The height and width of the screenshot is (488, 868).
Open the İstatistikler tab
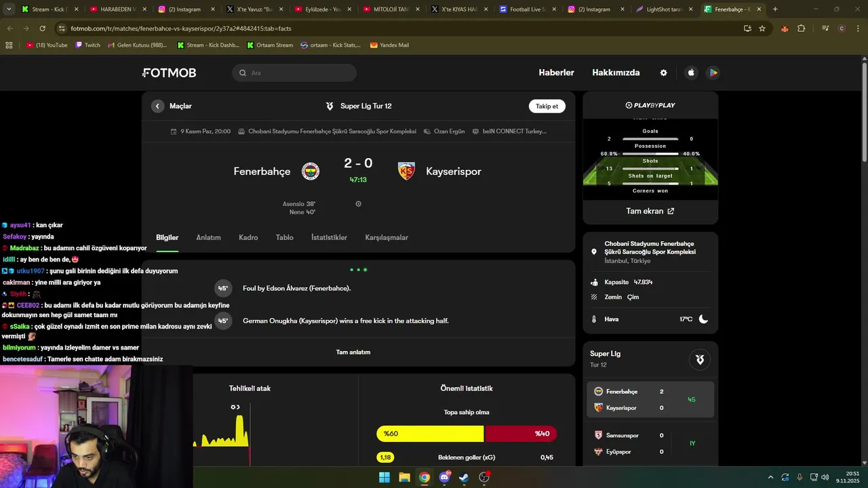click(329, 238)
